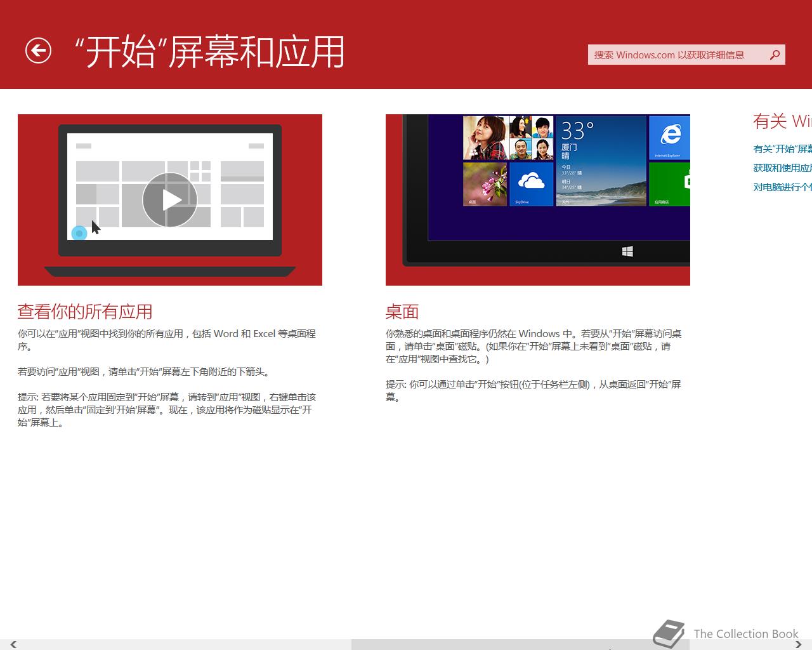
Task: Click the 有关 Wi section heading
Action: click(782, 121)
